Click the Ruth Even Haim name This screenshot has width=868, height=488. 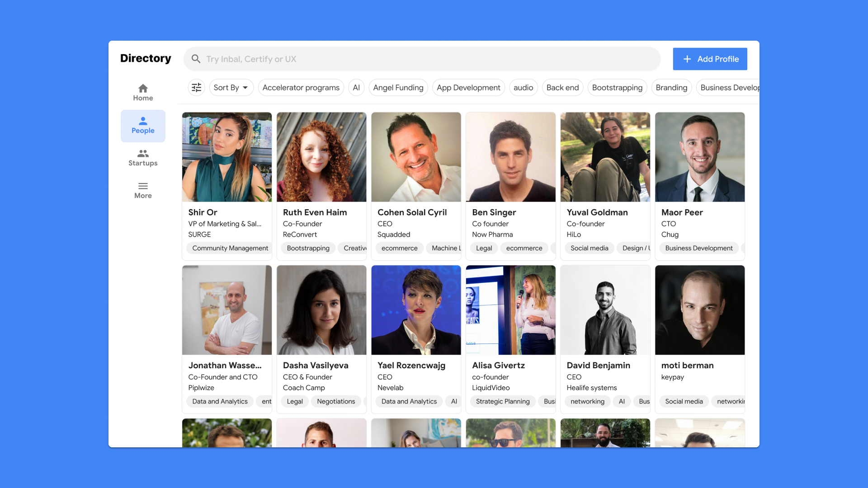point(315,212)
